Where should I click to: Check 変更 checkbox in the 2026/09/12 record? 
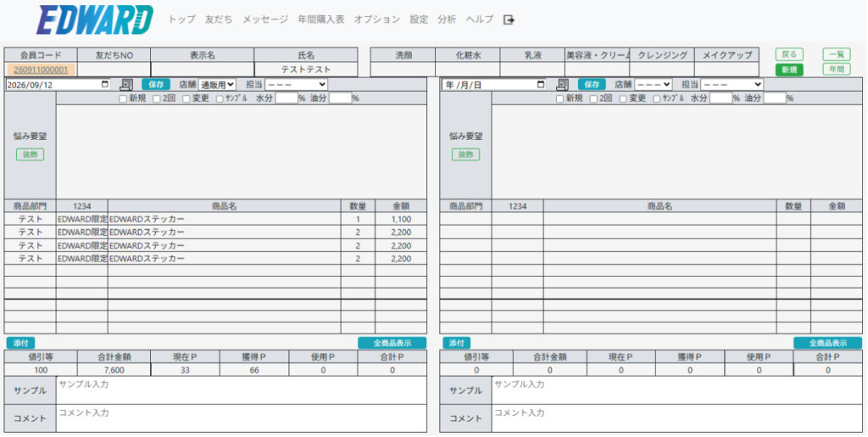(186, 98)
